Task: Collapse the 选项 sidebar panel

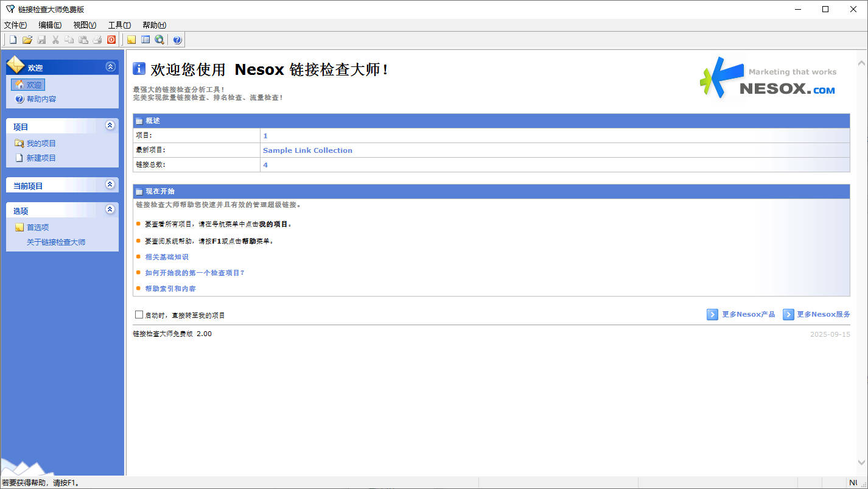Action: click(110, 209)
